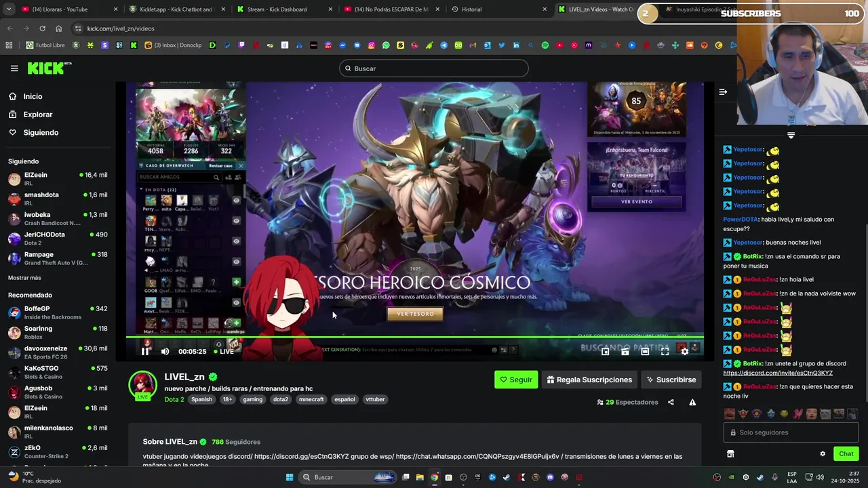Open iwobeka Crash Bandicoot channel
The width and height of the screenshot is (868, 488).
pyautogui.click(x=58, y=218)
